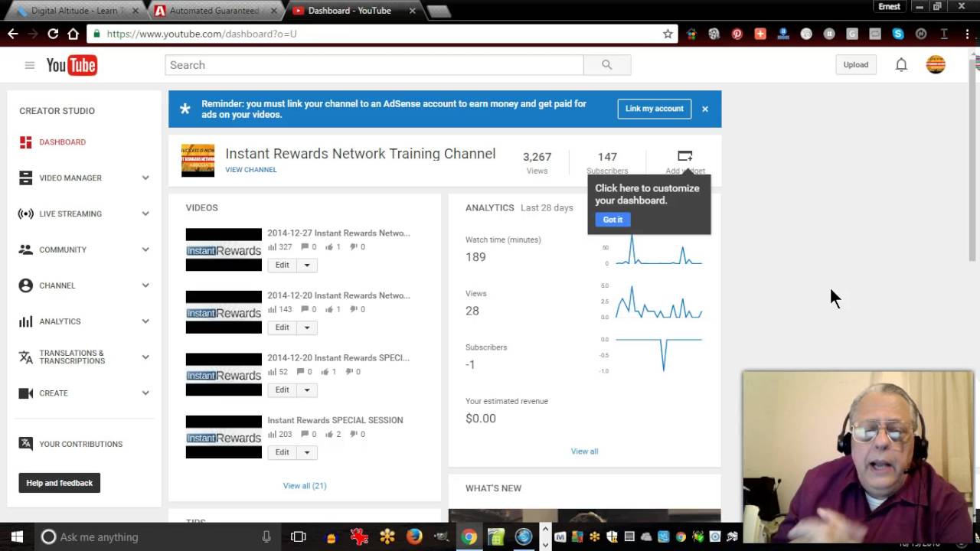
Task: Expand the Analytics section
Action: (x=145, y=321)
